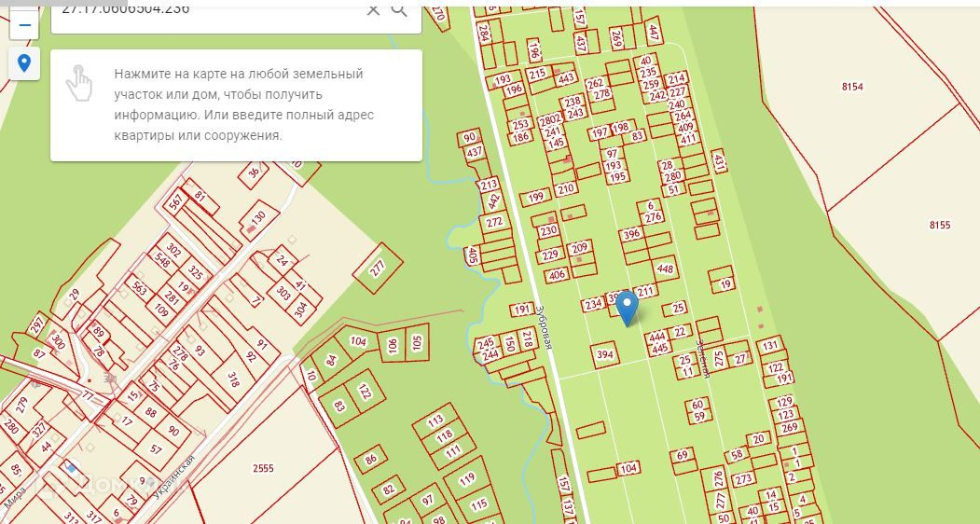This screenshot has width=980, height=524.
Task: Click parcel number 396
Action: [x=632, y=235]
